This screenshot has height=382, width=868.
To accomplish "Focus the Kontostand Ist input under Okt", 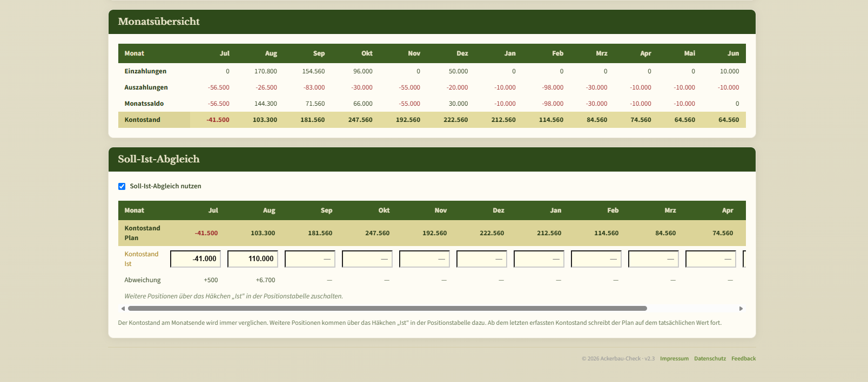I will 367,259.
